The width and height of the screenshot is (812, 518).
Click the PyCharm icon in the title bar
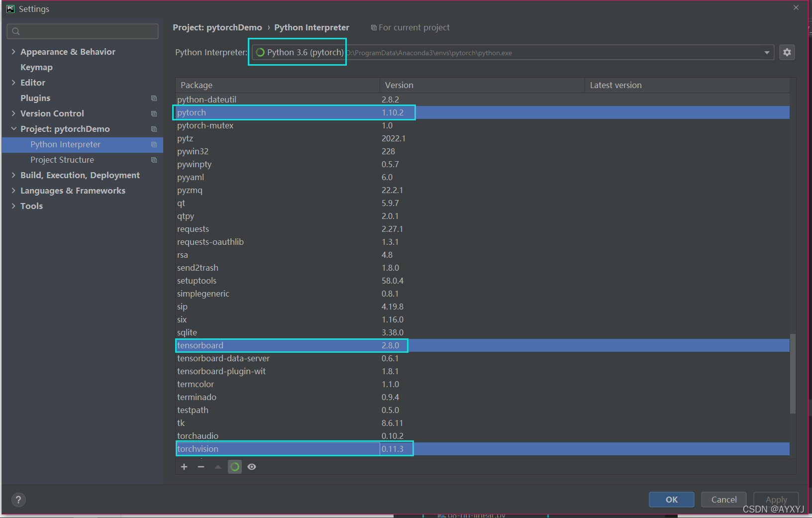[10, 8]
